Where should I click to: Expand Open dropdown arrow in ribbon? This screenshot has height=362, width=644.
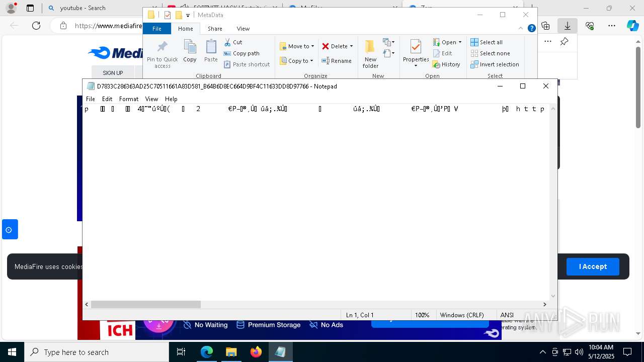460,42
